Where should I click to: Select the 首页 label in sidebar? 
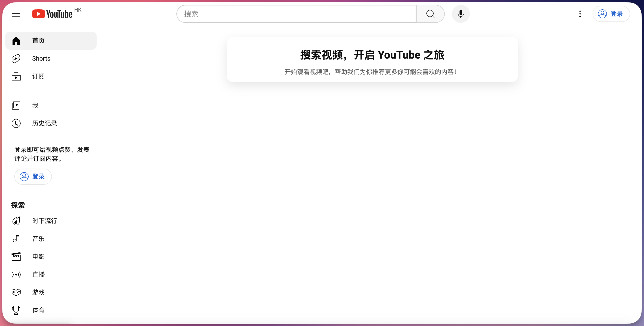tap(38, 41)
